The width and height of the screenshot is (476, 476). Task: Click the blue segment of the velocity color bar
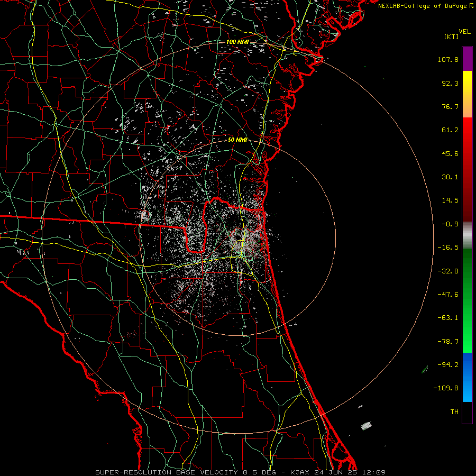[467, 377]
